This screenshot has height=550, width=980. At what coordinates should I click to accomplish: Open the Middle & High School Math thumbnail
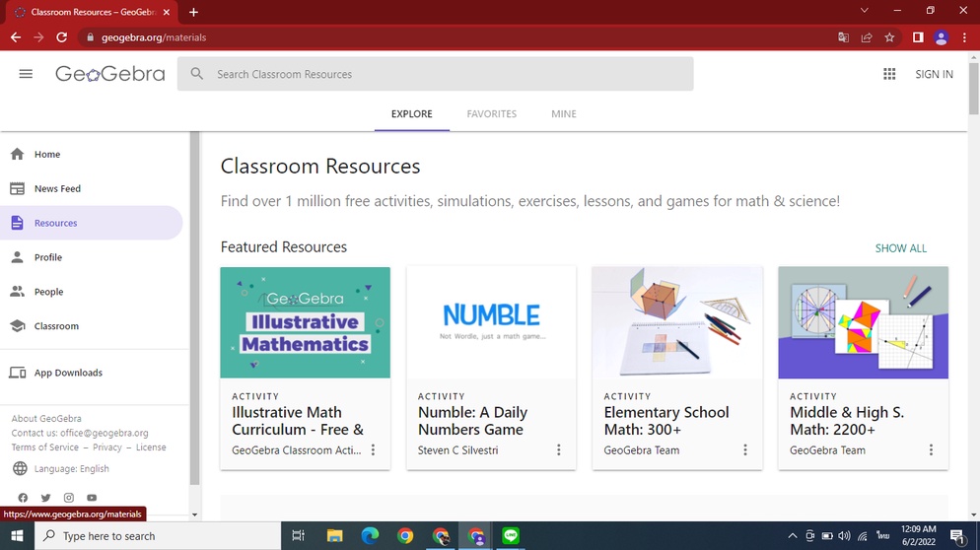(x=863, y=322)
